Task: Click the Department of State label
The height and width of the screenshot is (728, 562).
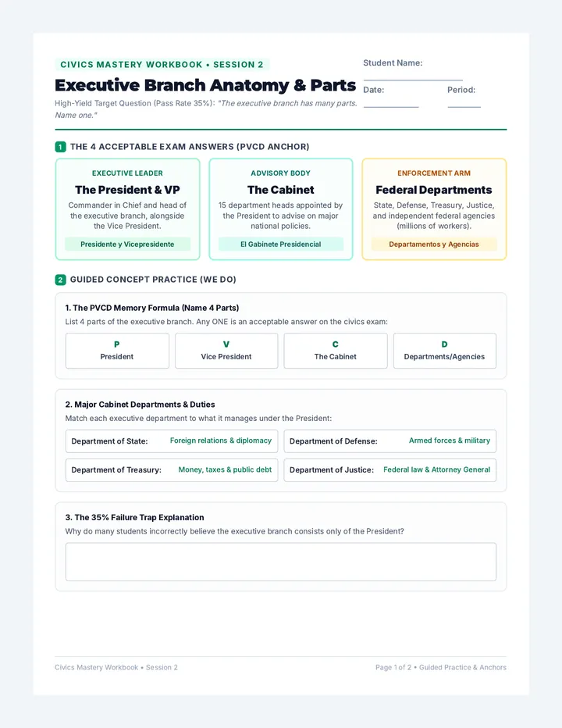Action: (x=109, y=441)
